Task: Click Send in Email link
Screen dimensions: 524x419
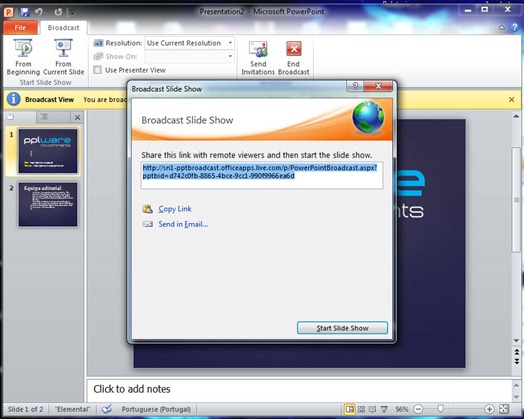Action: click(183, 224)
